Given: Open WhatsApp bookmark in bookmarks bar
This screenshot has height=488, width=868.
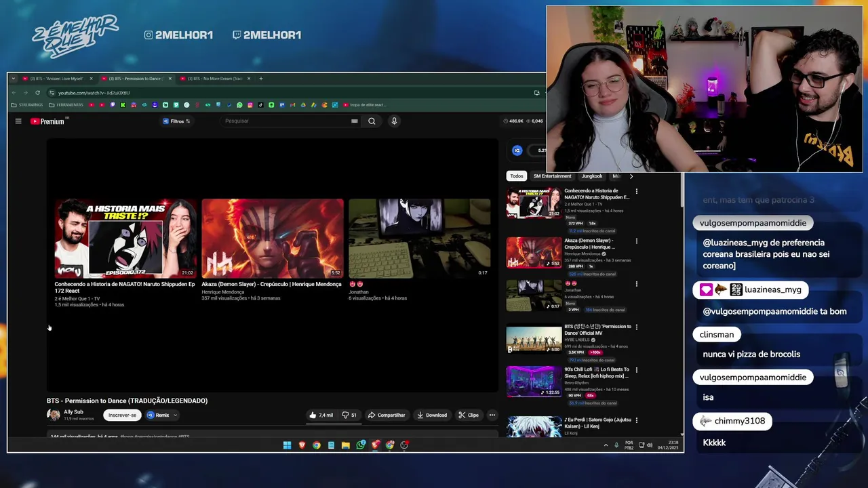Looking at the screenshot, I should [239, 105].
